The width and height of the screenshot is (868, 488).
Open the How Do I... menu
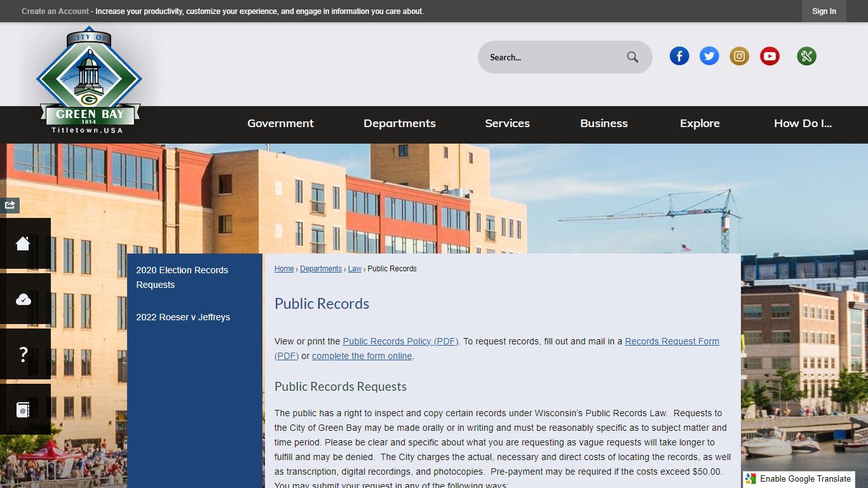[x=803, y=123]
